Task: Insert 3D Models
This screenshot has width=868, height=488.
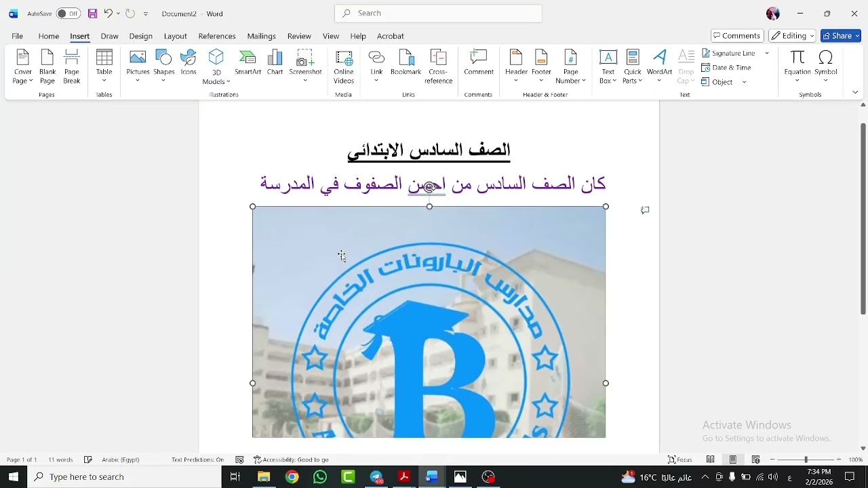Action: [216, 66]
